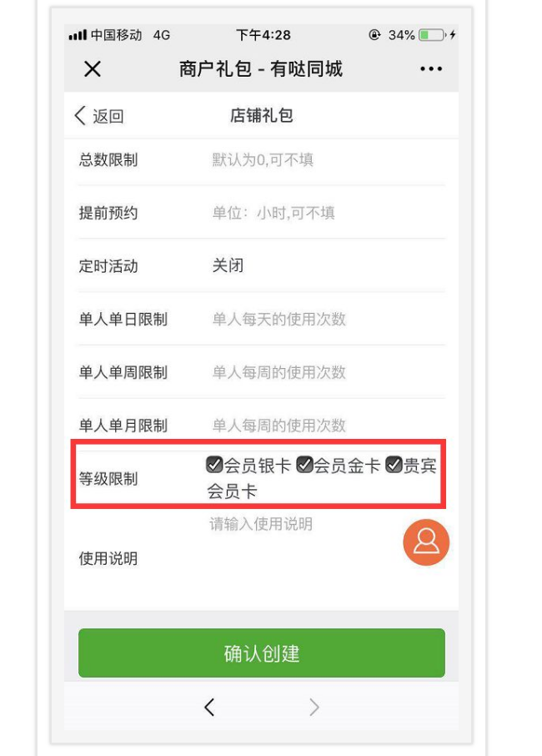Tap the 返回 link text

[x=108, y=116]
